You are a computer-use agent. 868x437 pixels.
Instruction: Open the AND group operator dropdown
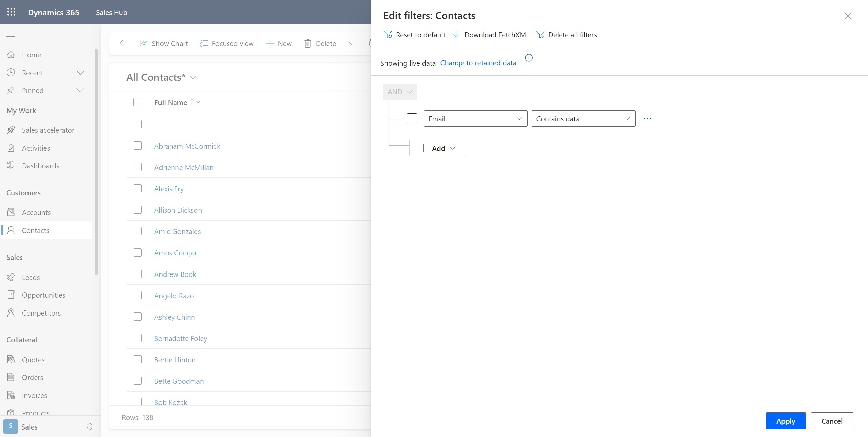pyautogui.click(x=400, y=92)
